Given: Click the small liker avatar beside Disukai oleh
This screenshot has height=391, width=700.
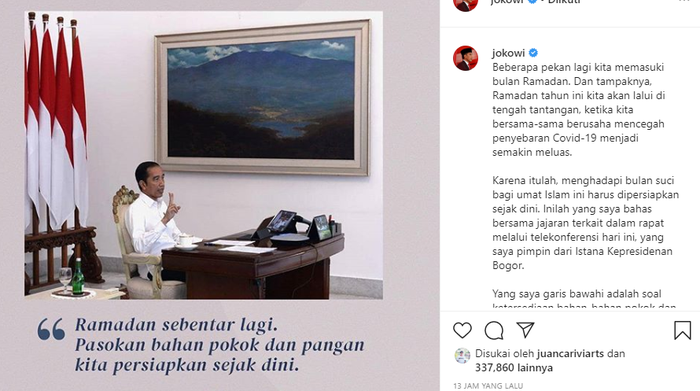Looking at the screenshot, I should (462, 356).
